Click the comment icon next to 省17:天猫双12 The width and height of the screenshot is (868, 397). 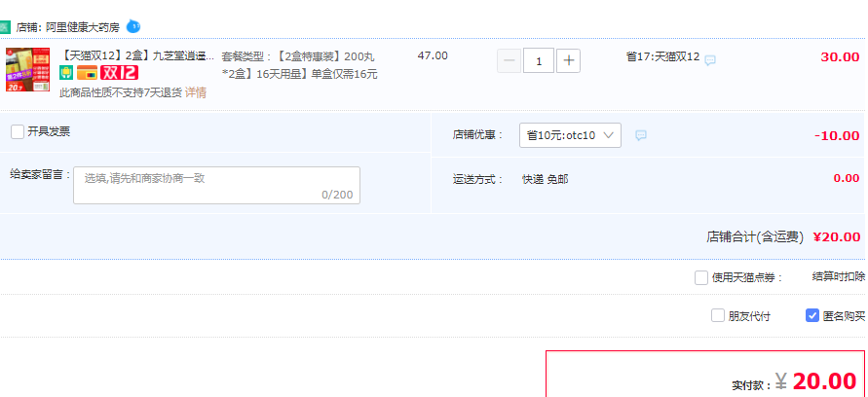point(710,60)
